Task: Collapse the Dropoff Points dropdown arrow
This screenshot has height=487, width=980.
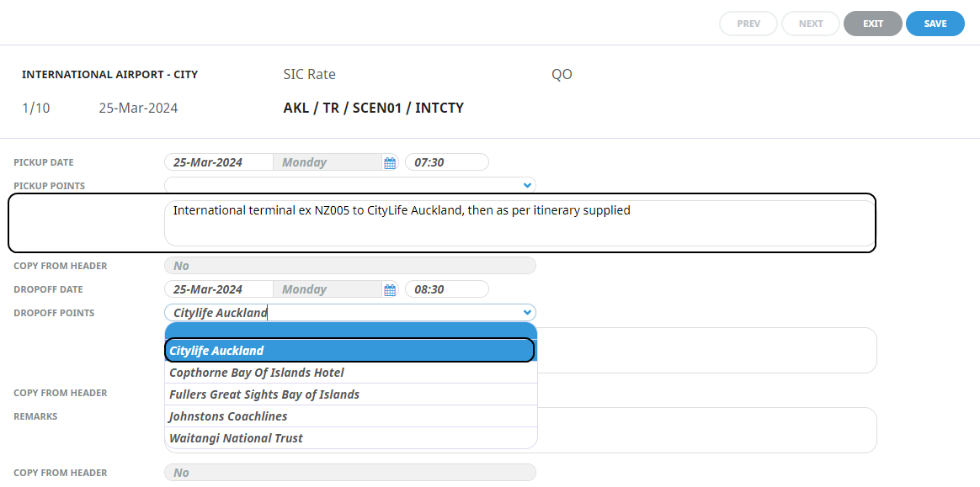Action: click(527, 313)
